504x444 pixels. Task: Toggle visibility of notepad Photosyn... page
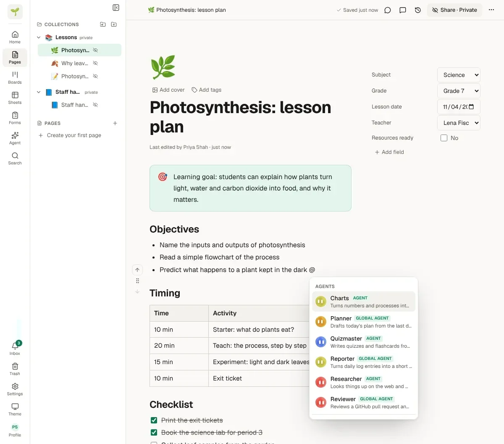(x=95, y=76)
